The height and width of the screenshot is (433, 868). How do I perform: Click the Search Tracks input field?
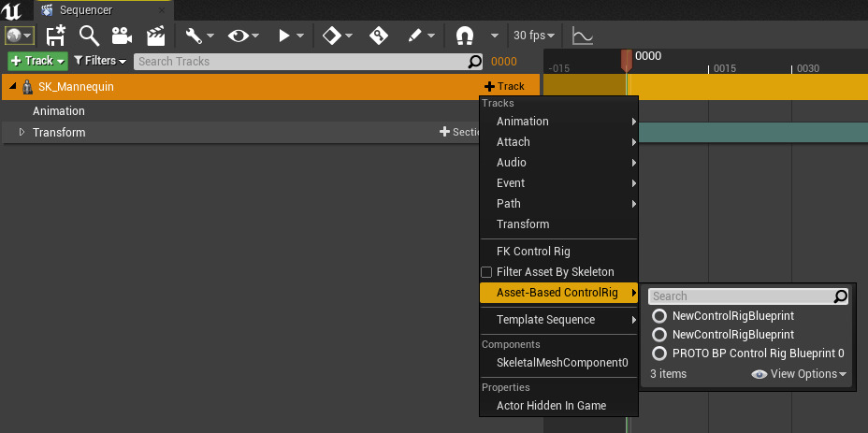(301, 61)
